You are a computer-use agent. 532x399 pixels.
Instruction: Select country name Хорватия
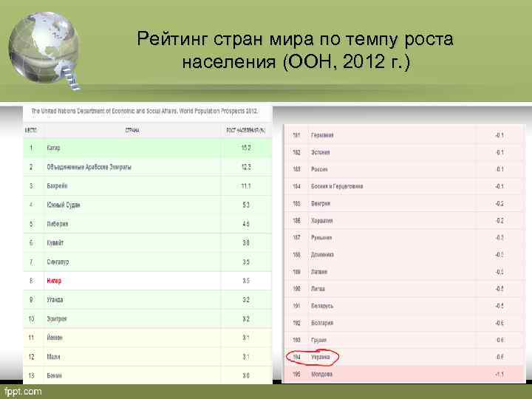[x=321, y=220]
